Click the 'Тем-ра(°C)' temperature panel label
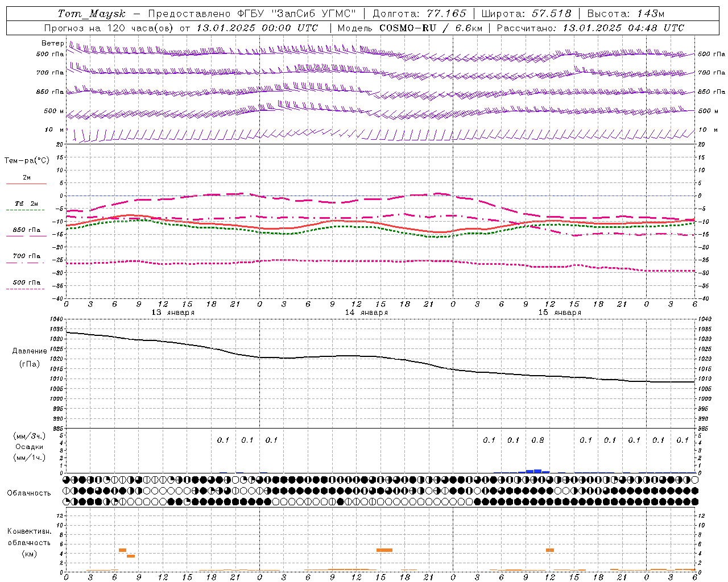 27,161
